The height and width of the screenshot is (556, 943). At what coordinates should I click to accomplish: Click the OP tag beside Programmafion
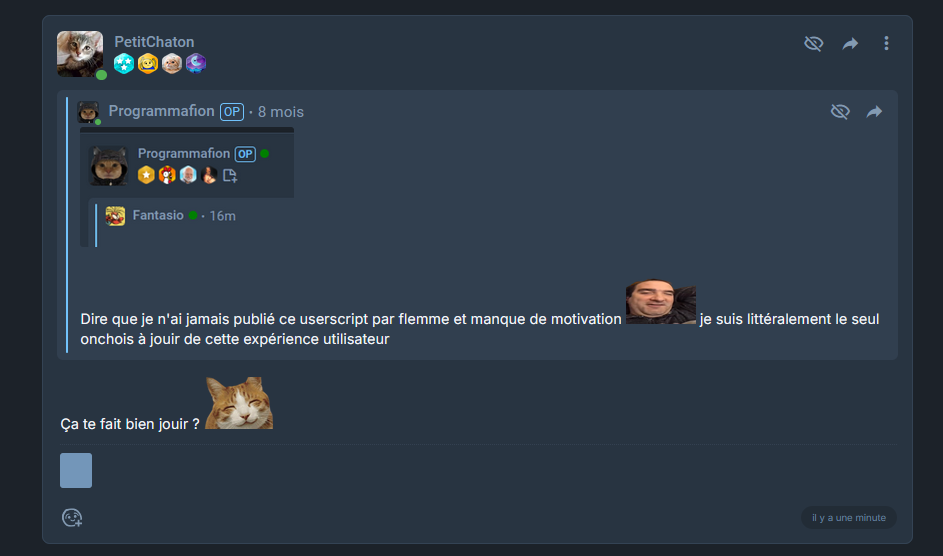[x=232, y=112]
